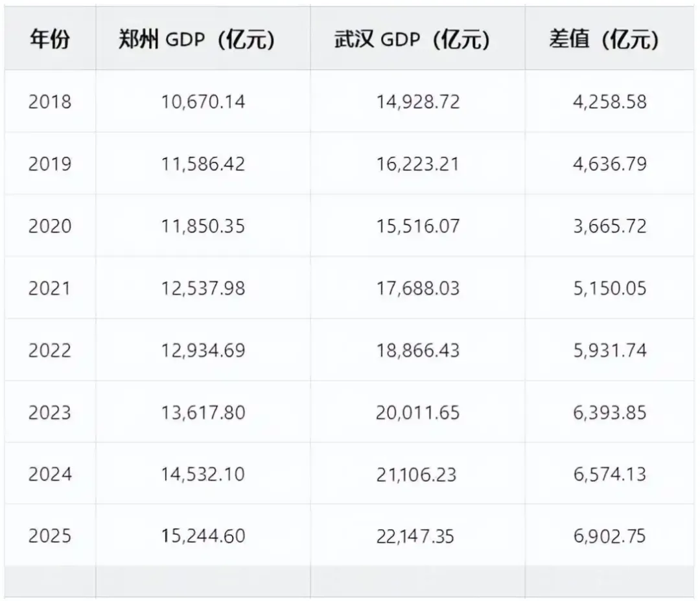
Task: Select the 2025 year cell
Action: (50, 536)
